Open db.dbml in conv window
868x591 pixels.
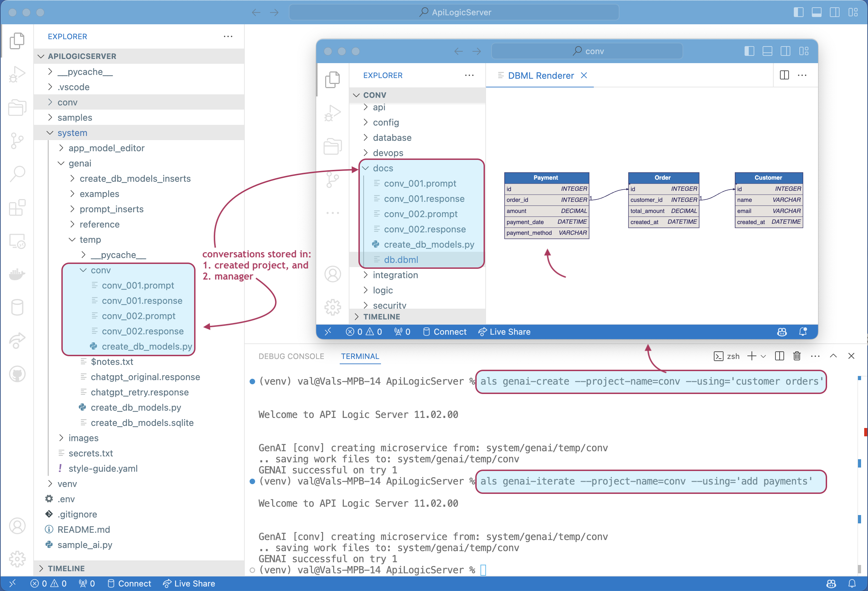tap(417, 260)
